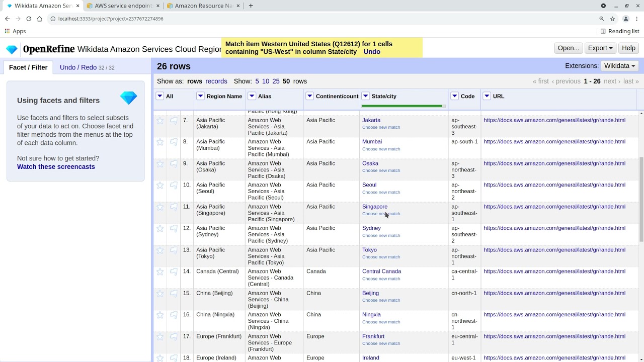This screenshot has height=362, width=644.
Task: Go to browser home page
Action: [39, 19]
